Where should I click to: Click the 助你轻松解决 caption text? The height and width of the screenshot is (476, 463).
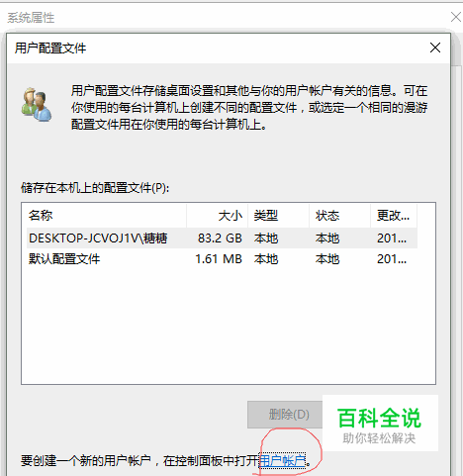(x=379, y=438)
